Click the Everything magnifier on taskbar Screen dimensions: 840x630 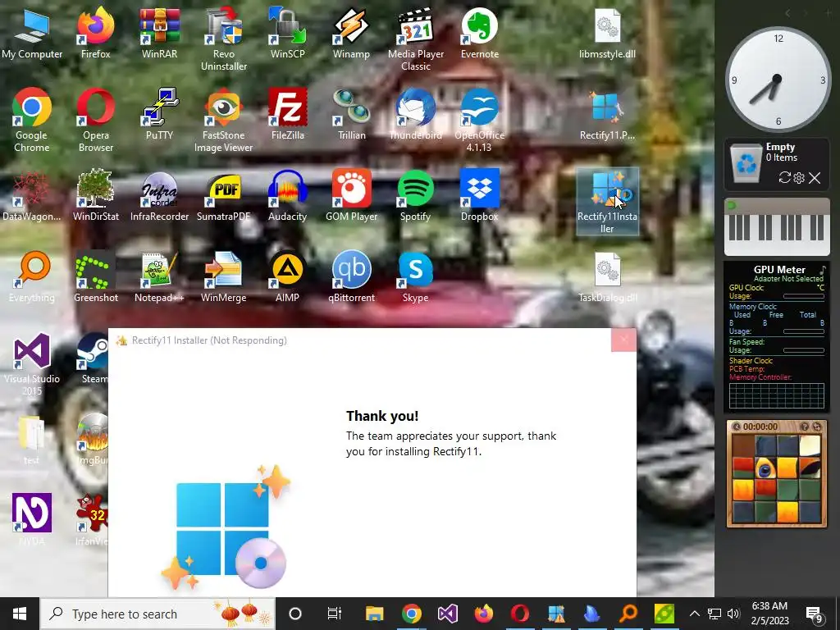[x=628, y=614]
